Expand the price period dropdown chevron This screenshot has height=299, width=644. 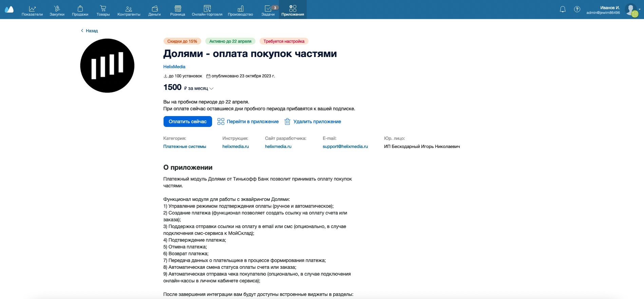click(211, 89)
